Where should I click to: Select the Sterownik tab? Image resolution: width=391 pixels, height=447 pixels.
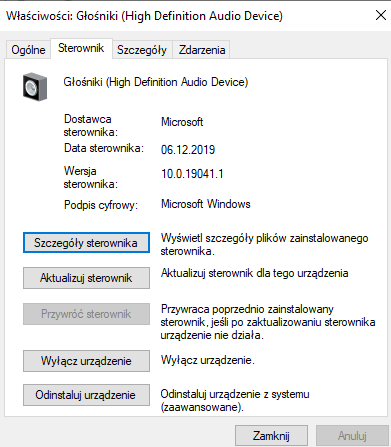click(x=81, y=48)
